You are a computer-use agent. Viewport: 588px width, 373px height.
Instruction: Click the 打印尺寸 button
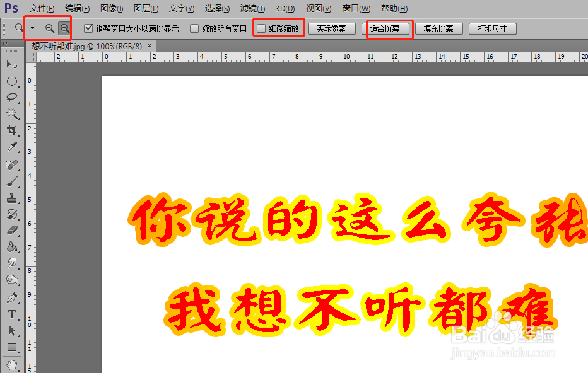tap(492, 28)
